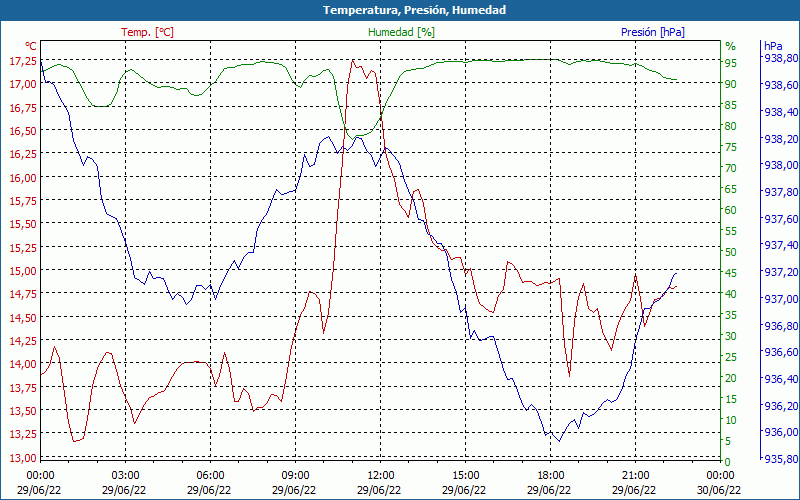800x500 pixels.
Task: Select temperature axis value 16,00
Action: click(23, 178)
